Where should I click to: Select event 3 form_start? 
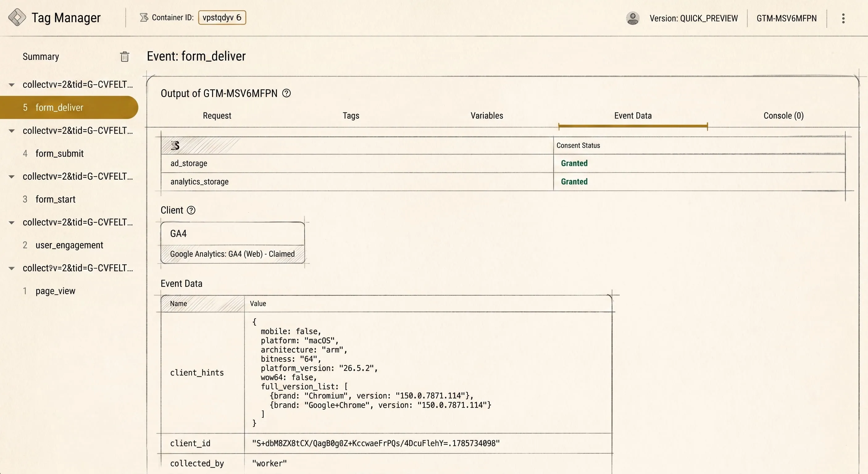coord(69,199)
